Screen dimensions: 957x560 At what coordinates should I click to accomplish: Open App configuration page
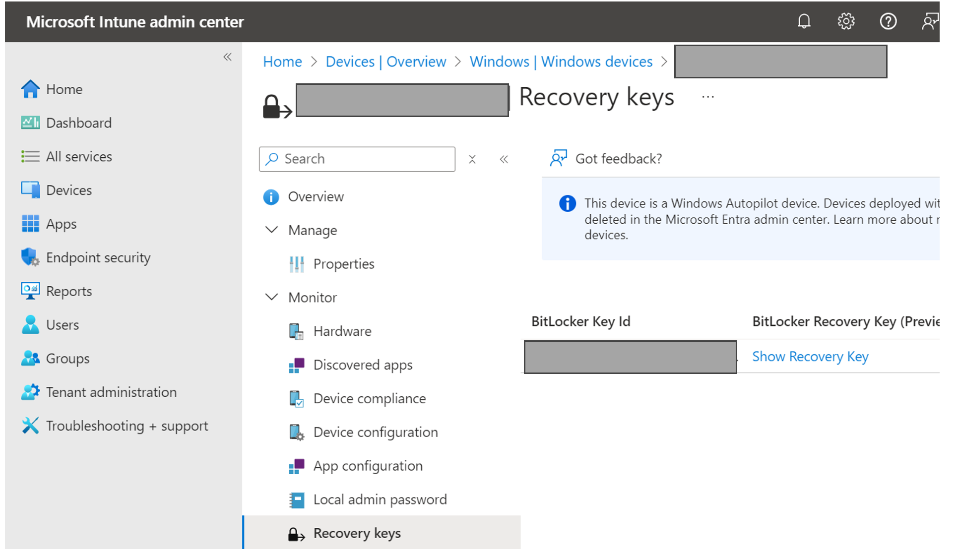coord(368,466)
